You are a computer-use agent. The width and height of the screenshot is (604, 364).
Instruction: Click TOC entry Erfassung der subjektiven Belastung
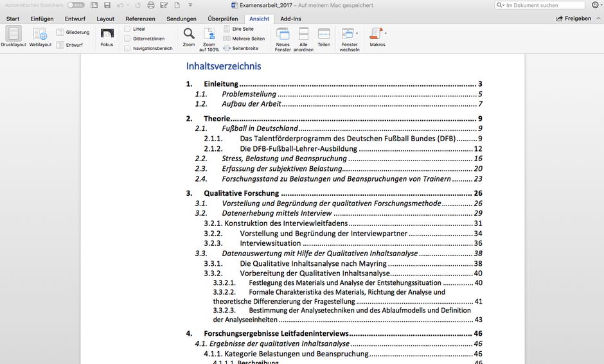pyautogui.click(x=339, y=169)
